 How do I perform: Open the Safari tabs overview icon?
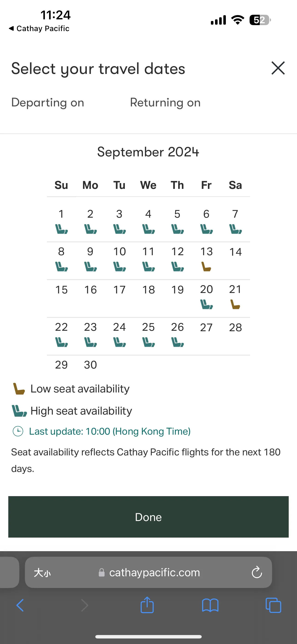point(273,605)
